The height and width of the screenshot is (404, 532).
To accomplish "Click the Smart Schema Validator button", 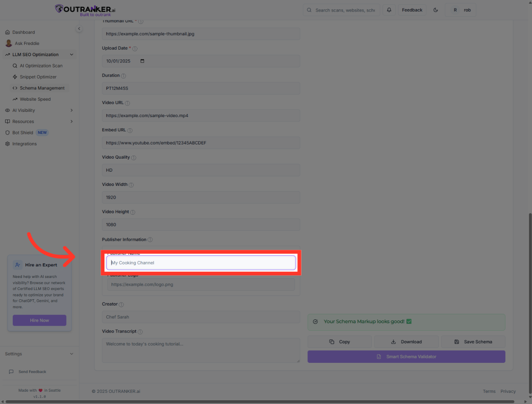I will click(x=406, y=356).
